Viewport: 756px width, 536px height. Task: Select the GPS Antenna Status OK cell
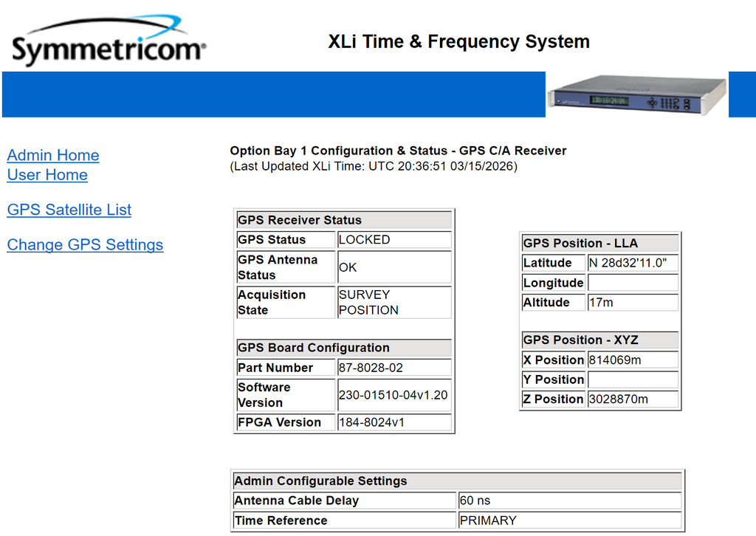[394, 267]
